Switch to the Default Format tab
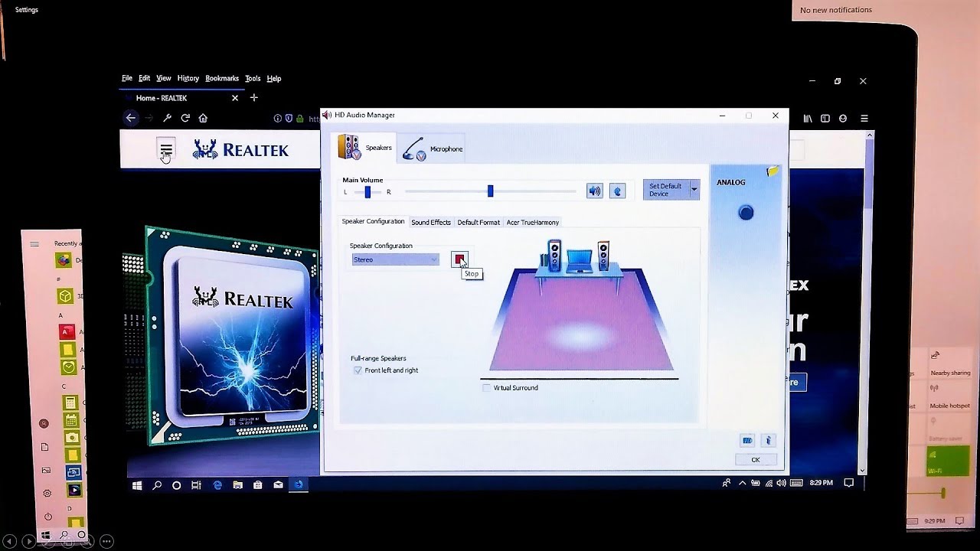Image resolution: width=980 pixels, height=551 pixels. [479, 222]
